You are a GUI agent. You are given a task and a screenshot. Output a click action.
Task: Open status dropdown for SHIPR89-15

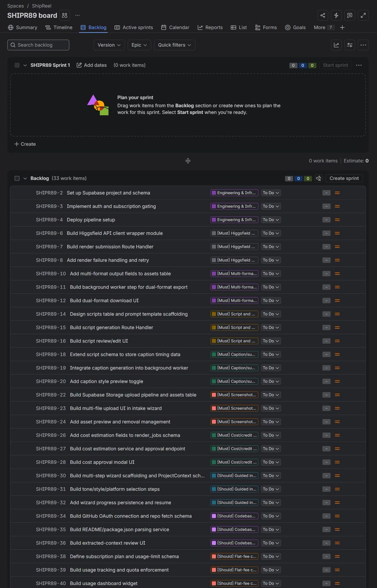[271, 328]
